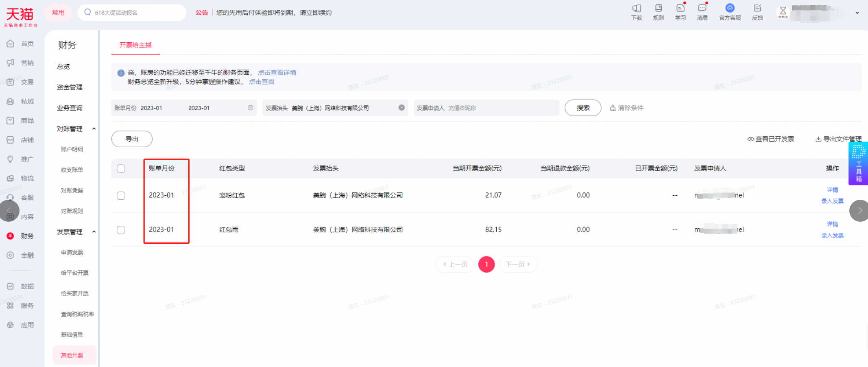Open the 工具箱 toolbox floating widget
This screenshot has height=367, width=868.
[859, 163]
